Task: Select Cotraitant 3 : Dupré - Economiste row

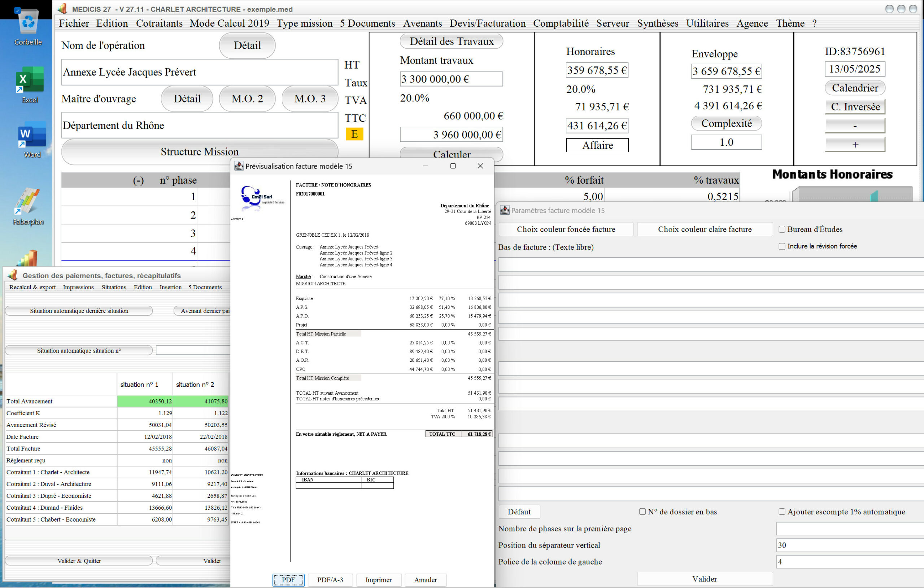Action: tap(117, 496)
